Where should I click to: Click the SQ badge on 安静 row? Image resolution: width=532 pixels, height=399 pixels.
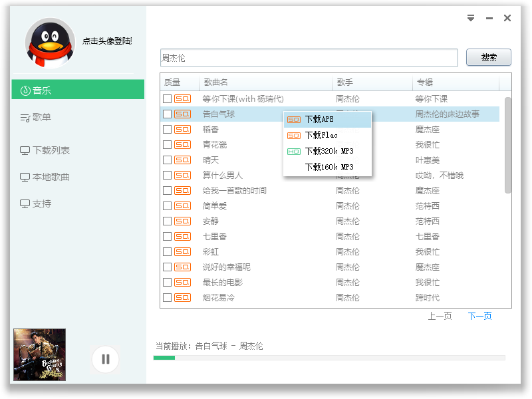[x=182, y=221]
